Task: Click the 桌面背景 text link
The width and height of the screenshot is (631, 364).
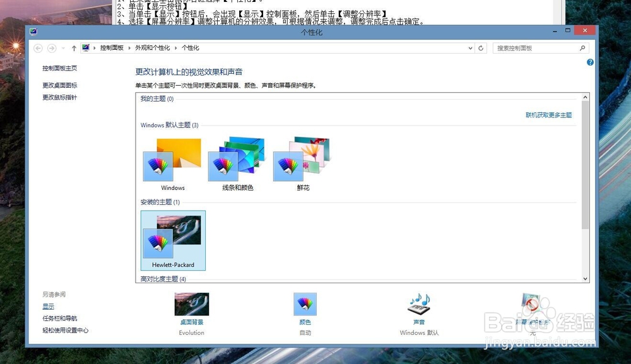Action: click(x=192, y=322)
